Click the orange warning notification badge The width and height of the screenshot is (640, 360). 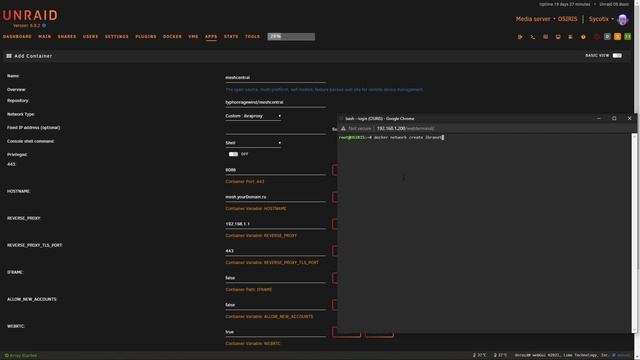point(618,37)
